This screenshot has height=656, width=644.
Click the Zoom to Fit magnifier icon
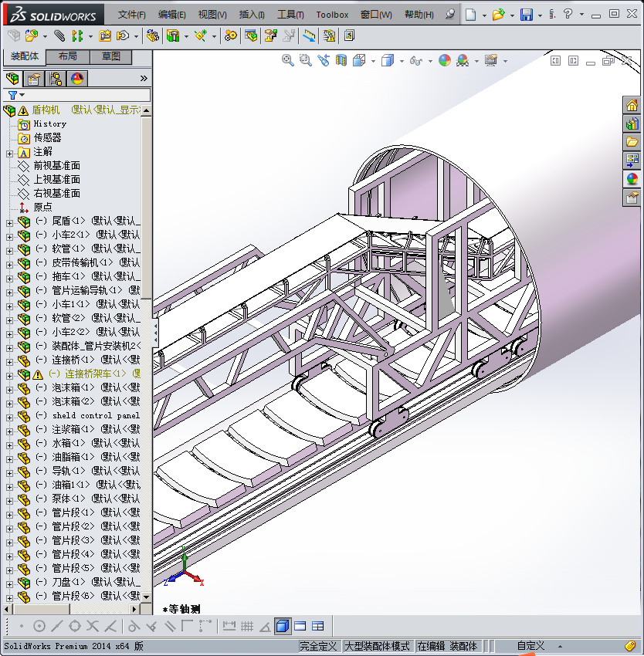288,60
